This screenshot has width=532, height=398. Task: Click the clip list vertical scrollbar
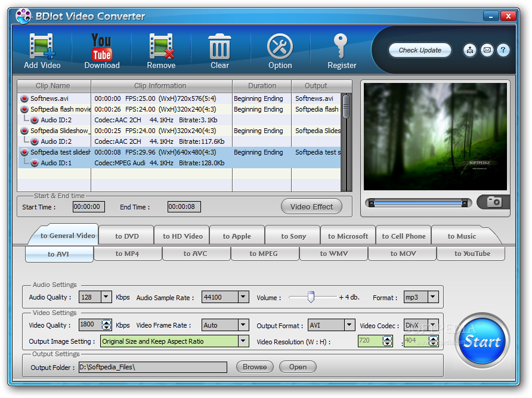click(346, 142)
